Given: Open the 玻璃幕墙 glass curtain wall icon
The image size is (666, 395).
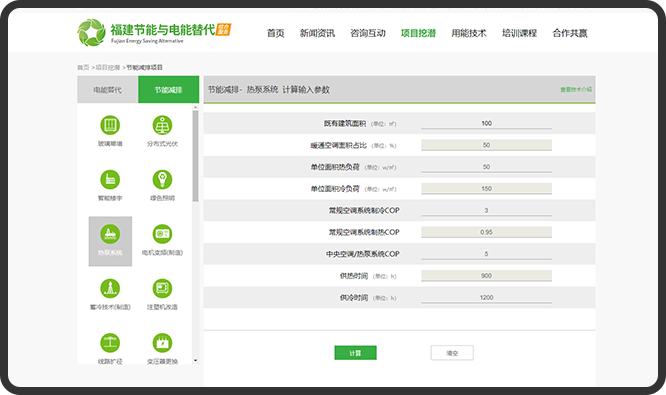Looking at the screenshot, I should pyautogui.click(x=110, y=125).
